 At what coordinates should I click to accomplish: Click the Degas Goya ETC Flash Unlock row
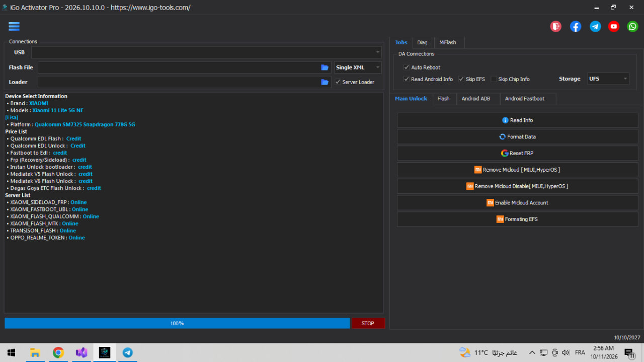coord(54,188)
